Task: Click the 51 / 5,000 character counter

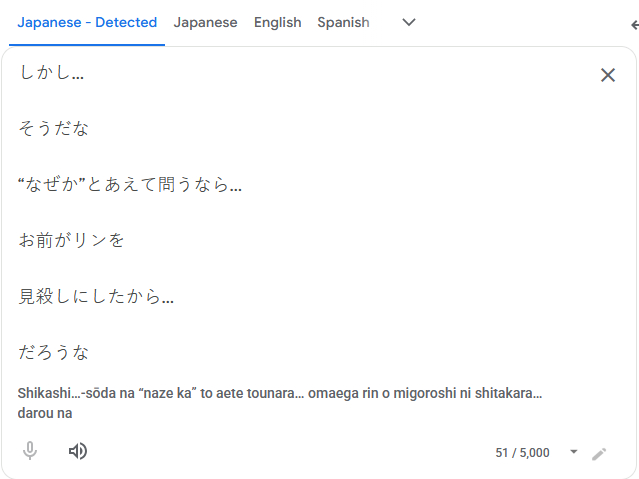Action: pos(522,453)
